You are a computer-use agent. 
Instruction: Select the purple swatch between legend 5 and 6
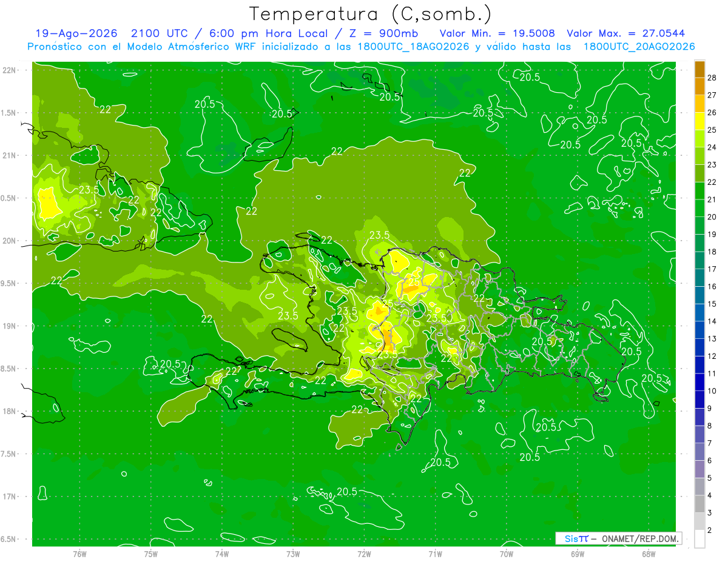[x=699, y=470]
